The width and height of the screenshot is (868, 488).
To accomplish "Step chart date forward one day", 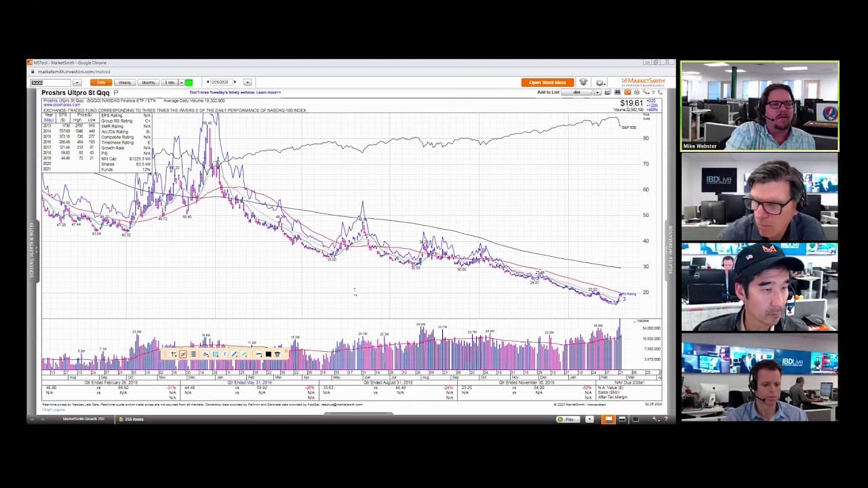I will [x=235, y=82].
